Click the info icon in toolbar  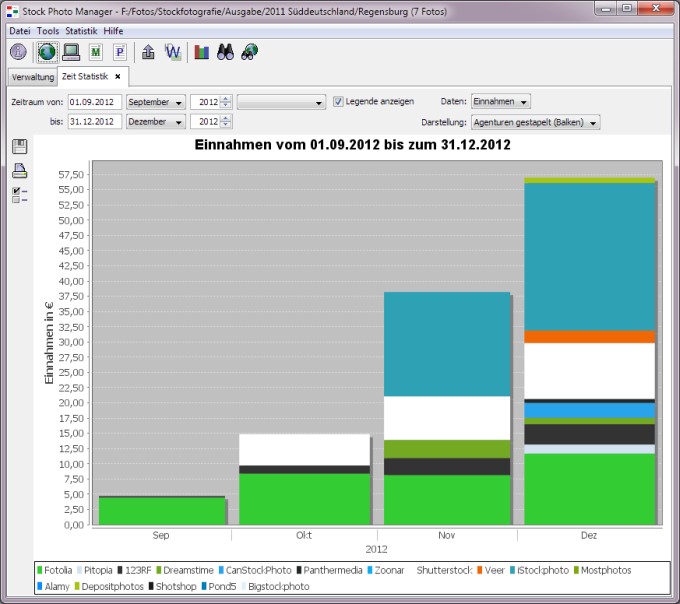click(x=18, y=52)
